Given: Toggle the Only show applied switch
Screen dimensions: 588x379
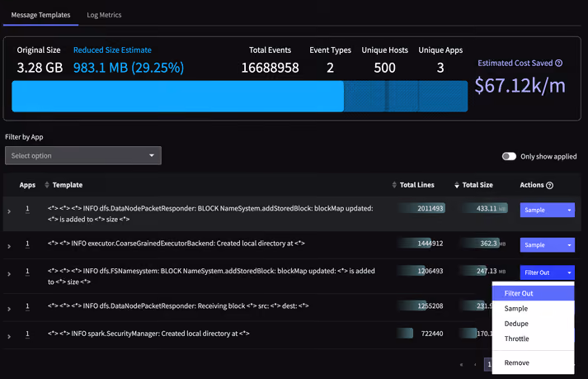Looking at the screenshot, I should 509,156.
